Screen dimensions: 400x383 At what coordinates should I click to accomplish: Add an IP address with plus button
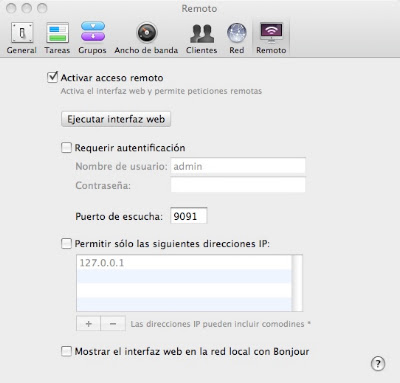tap(88, 324)
